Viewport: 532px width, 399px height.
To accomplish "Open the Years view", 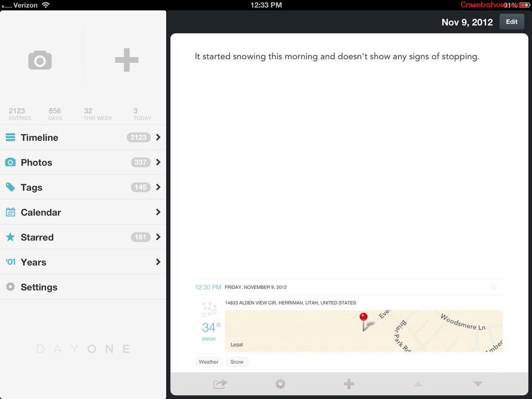I will 33,262.
